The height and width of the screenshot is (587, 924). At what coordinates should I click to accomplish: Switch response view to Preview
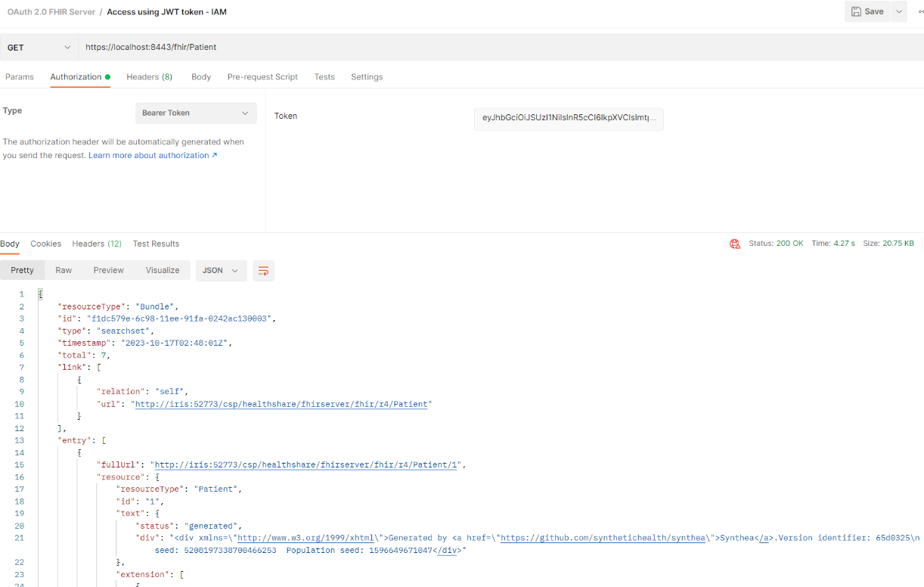coord(108,271)
